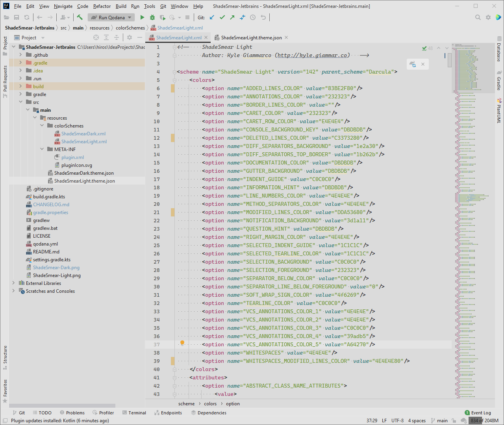Toggle the PlantUML tool window button
Image resolution: width=504 pixels, height=425 pixels.
click(x=499, y=111)
